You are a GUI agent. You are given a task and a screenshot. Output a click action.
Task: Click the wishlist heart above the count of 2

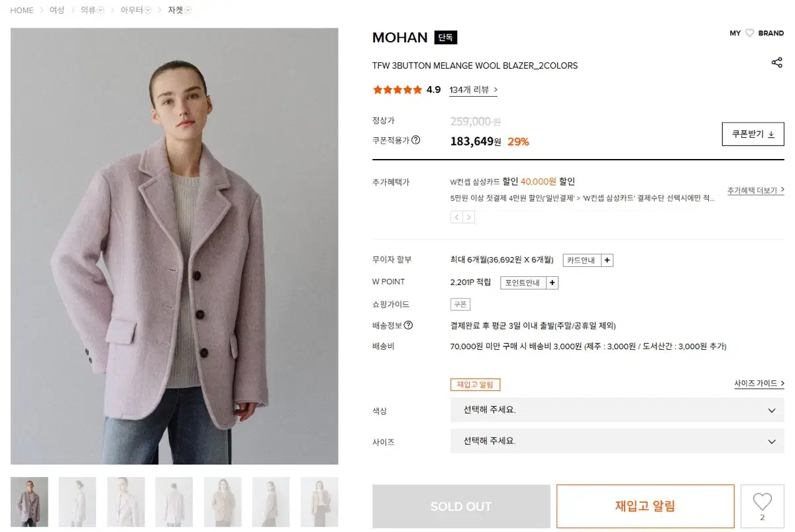coord(762,502)
